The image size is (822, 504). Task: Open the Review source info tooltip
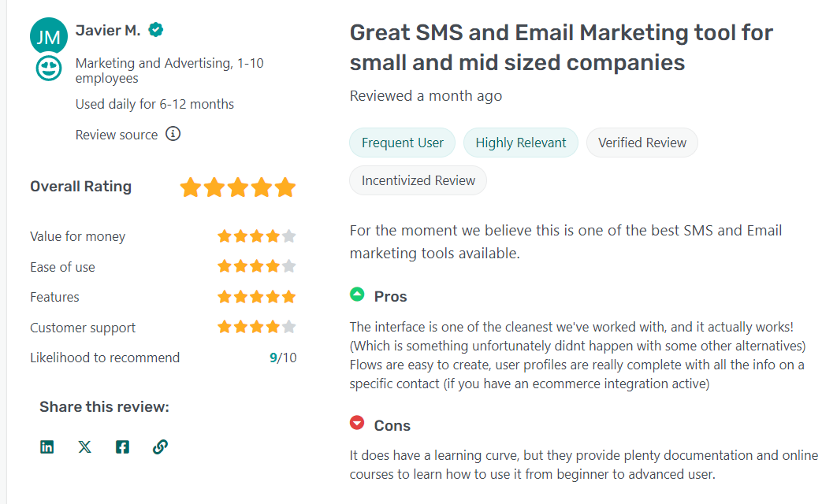click(x=173, y=134)
